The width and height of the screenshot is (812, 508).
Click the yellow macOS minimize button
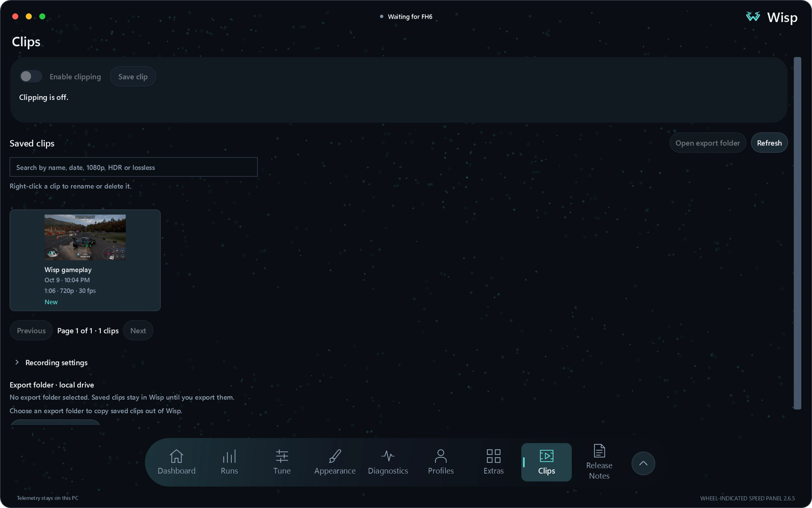(x=29, y=16)
